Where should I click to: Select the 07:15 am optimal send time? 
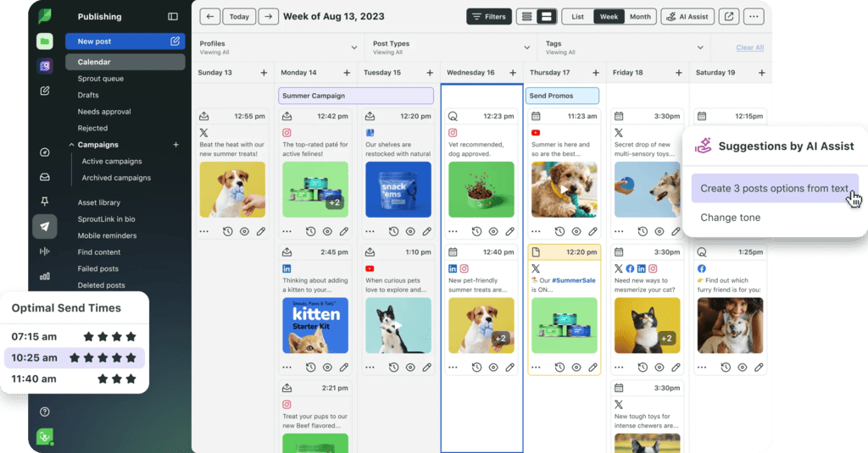coord(75,336)
